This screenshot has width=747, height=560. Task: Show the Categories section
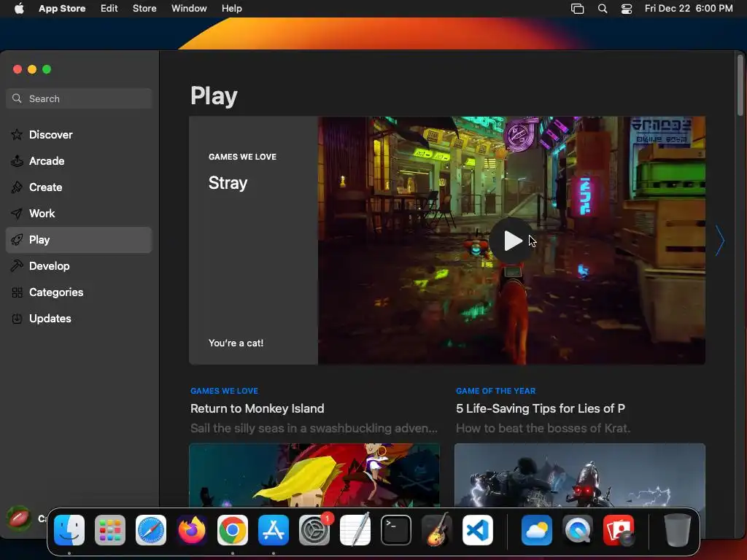(x=79, y=292)
